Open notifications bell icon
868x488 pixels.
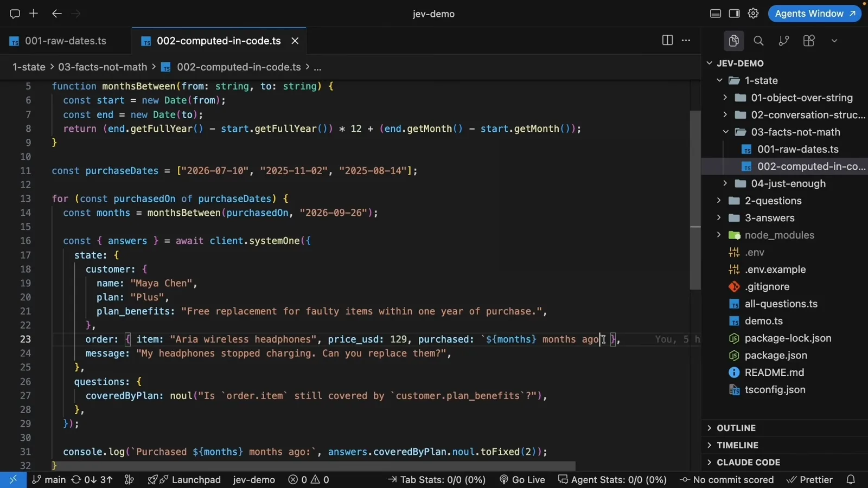click(x=851, y=480)
